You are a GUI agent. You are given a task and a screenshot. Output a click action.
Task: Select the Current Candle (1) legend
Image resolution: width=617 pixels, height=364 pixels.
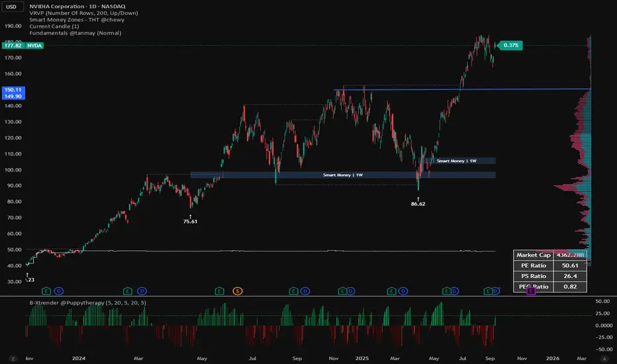(x=54, y=26)
